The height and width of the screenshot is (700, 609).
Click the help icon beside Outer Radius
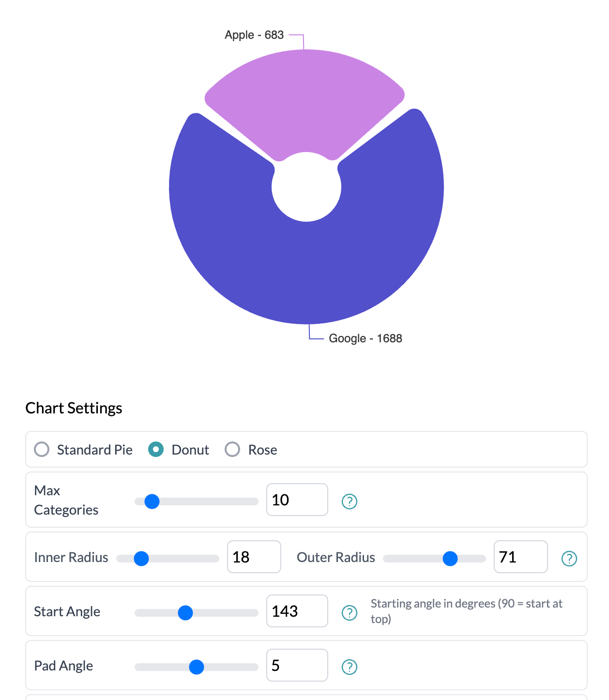point(569,559)
